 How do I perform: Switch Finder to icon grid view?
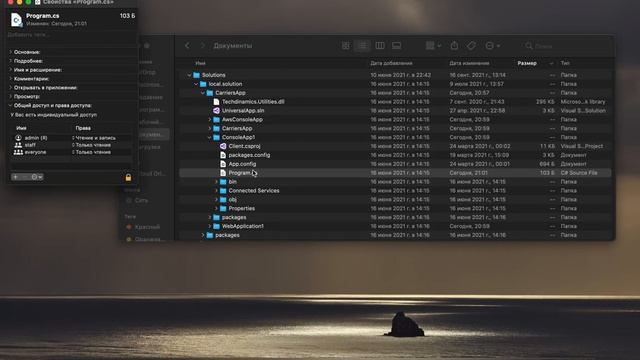click(346, 46)
